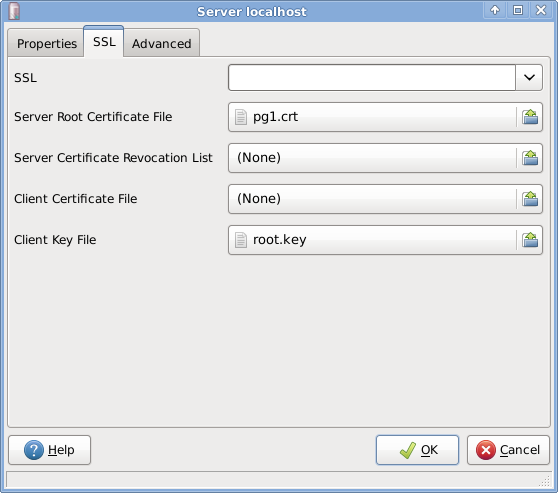Confirm settings with the OK button
This screenshot has height=493, width=558.
[417, 450]
